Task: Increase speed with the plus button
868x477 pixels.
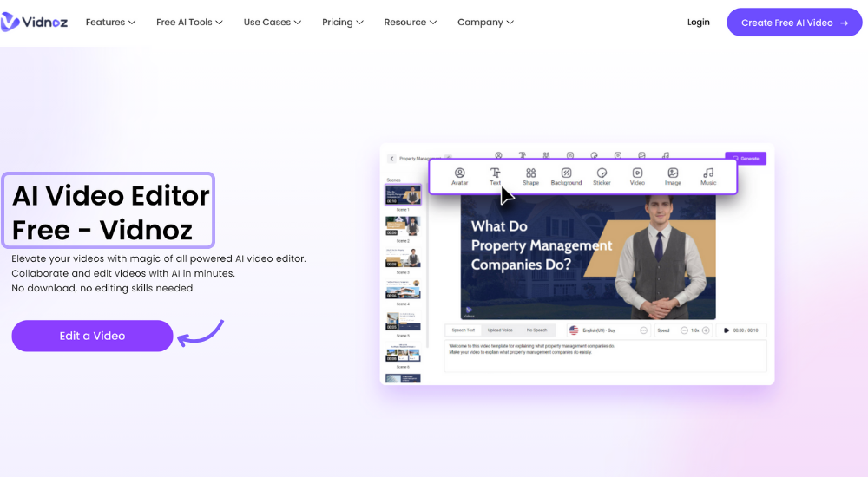Action: pos(706,330)
